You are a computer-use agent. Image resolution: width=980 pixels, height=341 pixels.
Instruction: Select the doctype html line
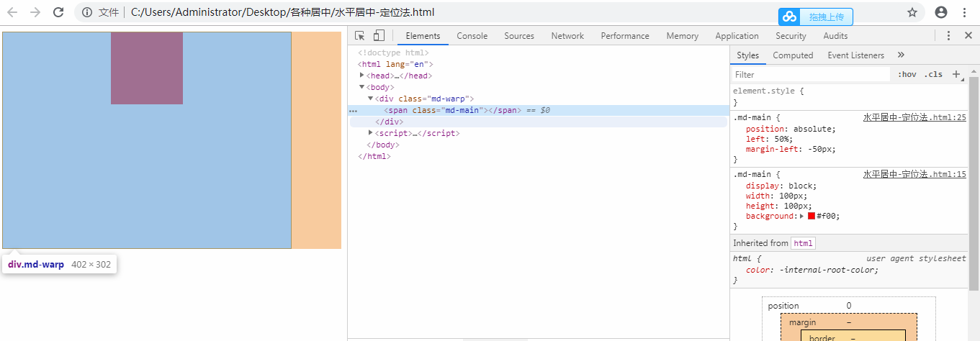click(x=393, y=53)
